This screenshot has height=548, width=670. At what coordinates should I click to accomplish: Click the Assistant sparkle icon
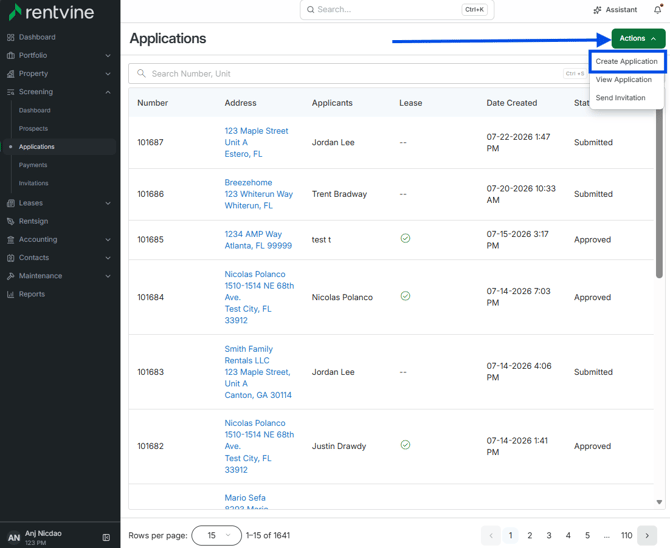597,10
